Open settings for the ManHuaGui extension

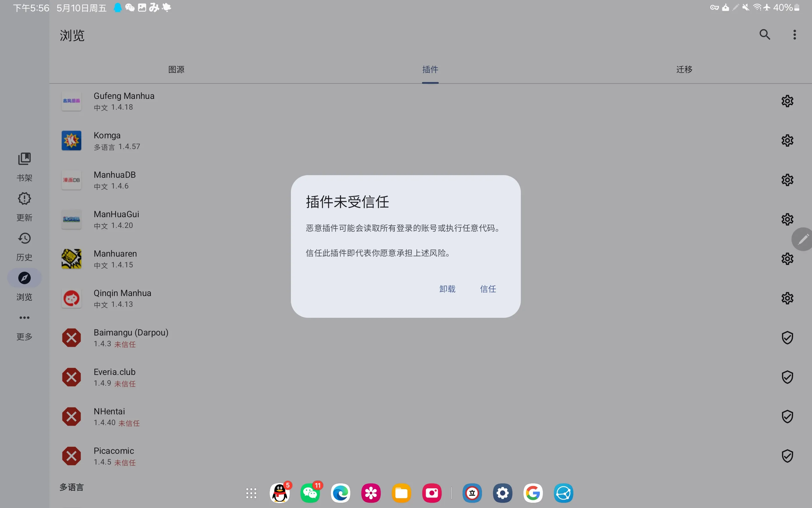787,219
